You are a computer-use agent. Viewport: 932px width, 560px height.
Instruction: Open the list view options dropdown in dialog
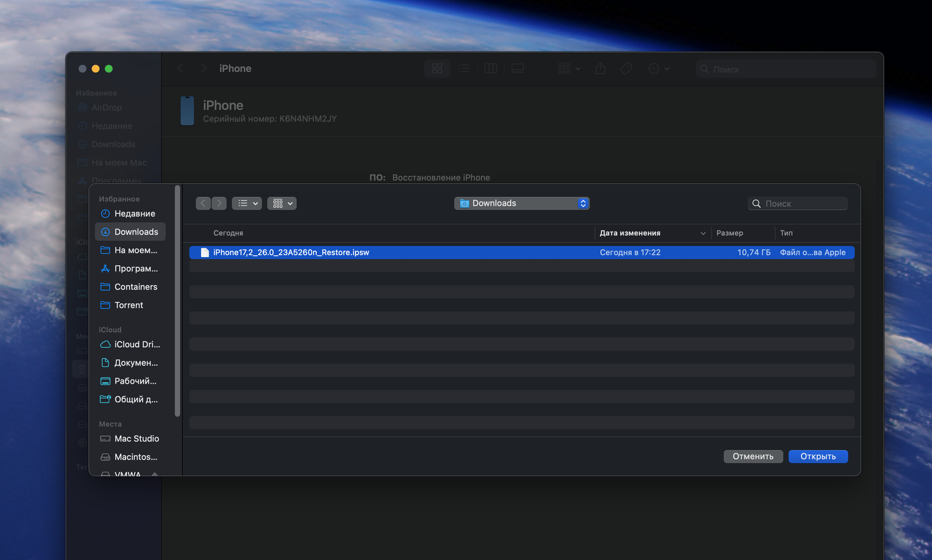pyautogui.click(x=247, y=203)
